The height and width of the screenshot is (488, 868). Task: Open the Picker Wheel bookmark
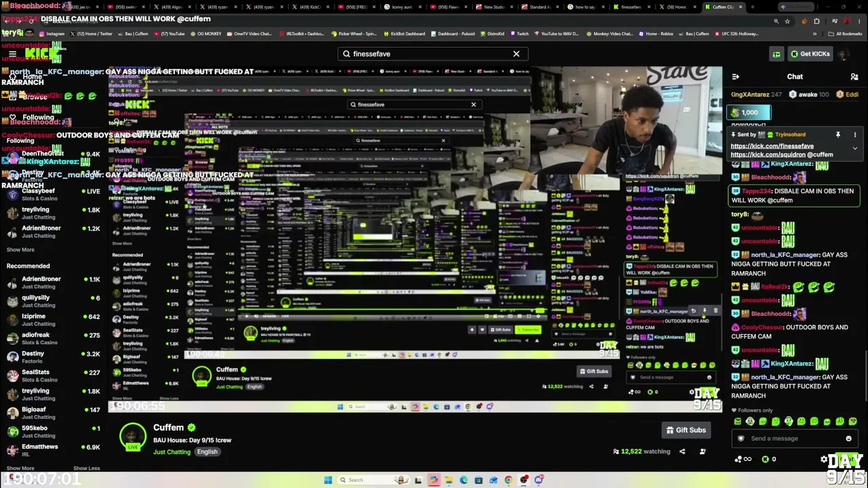353,33
